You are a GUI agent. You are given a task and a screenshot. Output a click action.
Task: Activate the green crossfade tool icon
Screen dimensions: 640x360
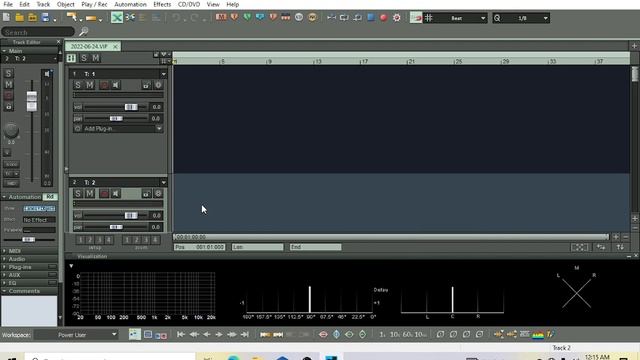[117, 18]
